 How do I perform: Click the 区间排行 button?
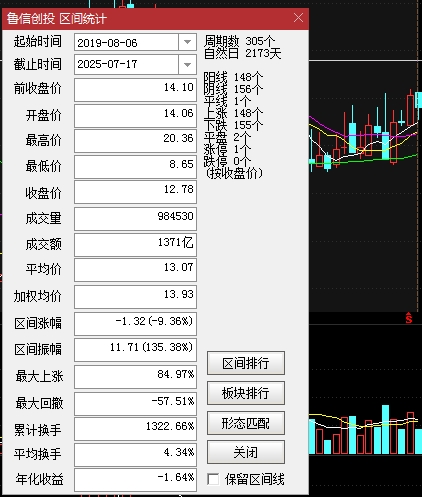(x=246, y=363)
